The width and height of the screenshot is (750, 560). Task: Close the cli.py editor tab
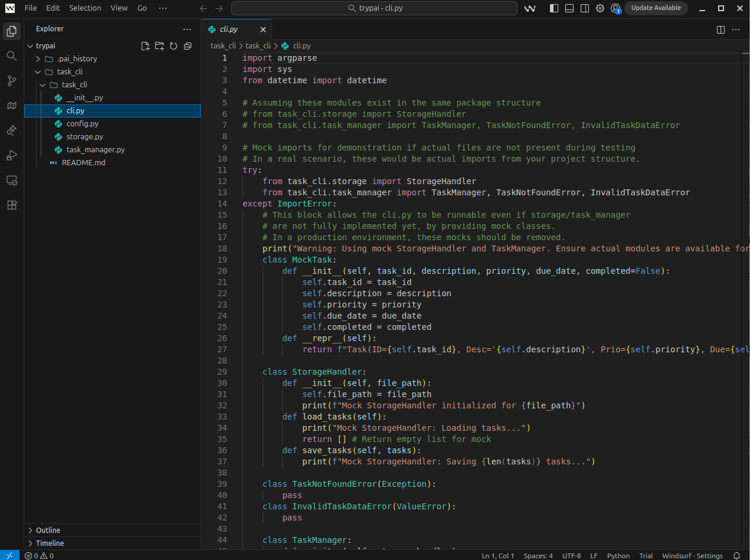click(263, 30)
